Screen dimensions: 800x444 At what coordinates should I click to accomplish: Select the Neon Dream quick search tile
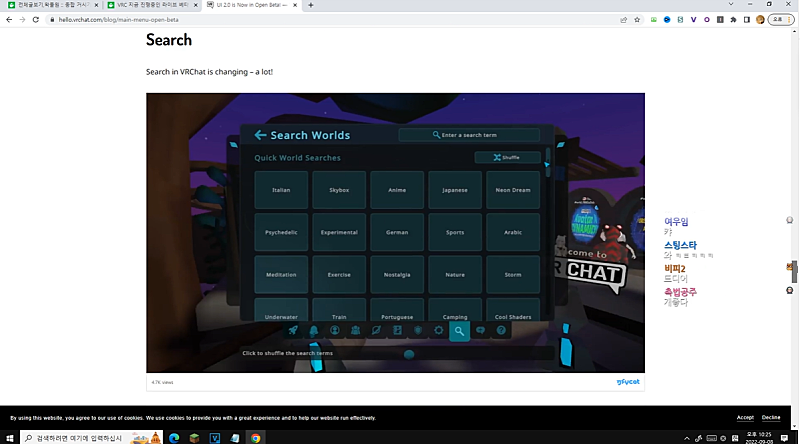click(x=513, y=190)
